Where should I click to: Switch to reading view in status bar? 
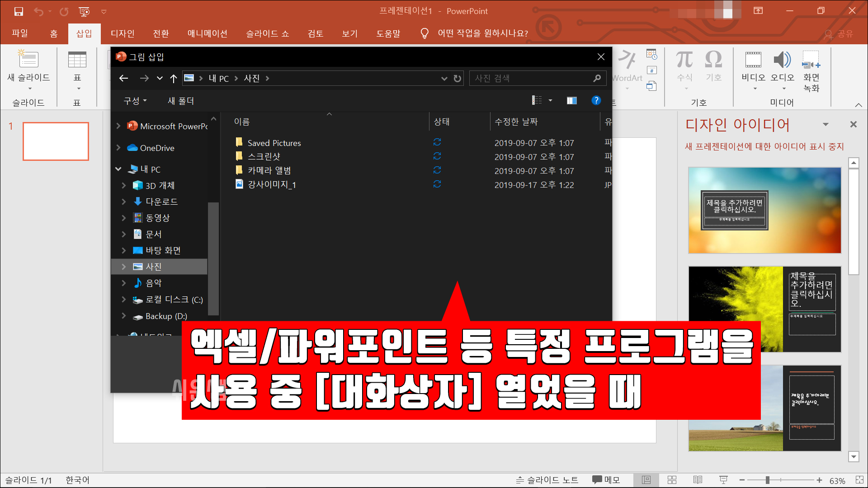tap(698, 480)
